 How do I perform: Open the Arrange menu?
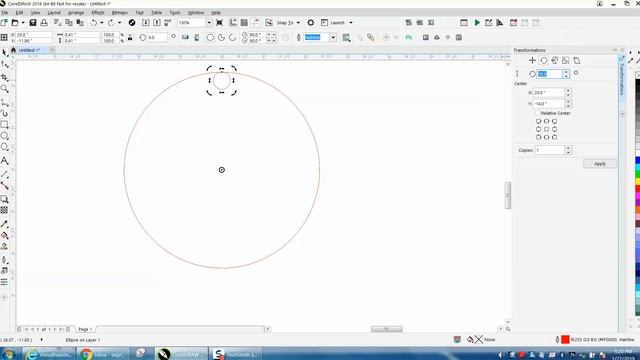click(x=76, y=13)
